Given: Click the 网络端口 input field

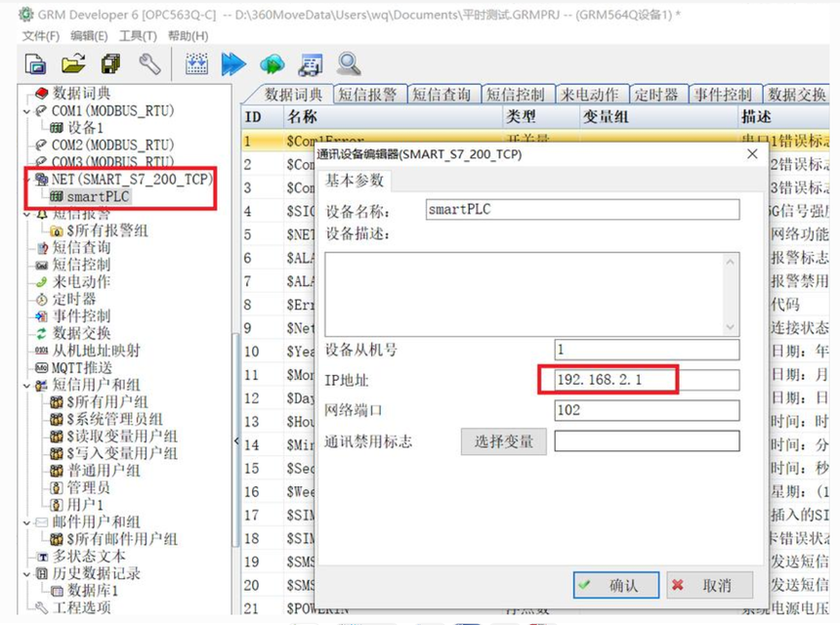Looking at the screenshot, I should coord(647,410).
